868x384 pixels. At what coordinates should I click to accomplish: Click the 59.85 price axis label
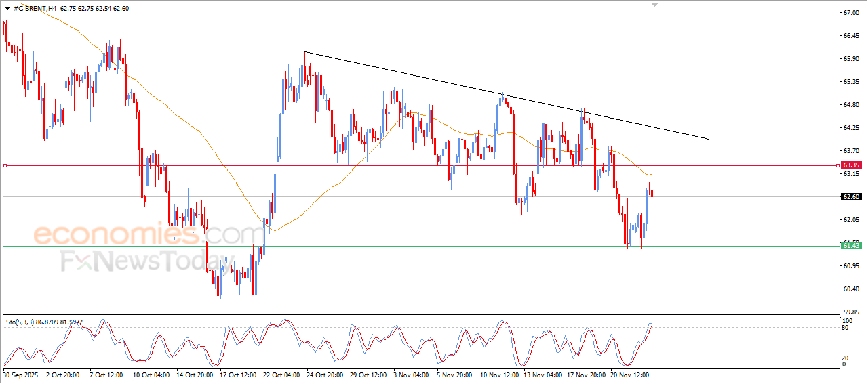click(850, 312)
